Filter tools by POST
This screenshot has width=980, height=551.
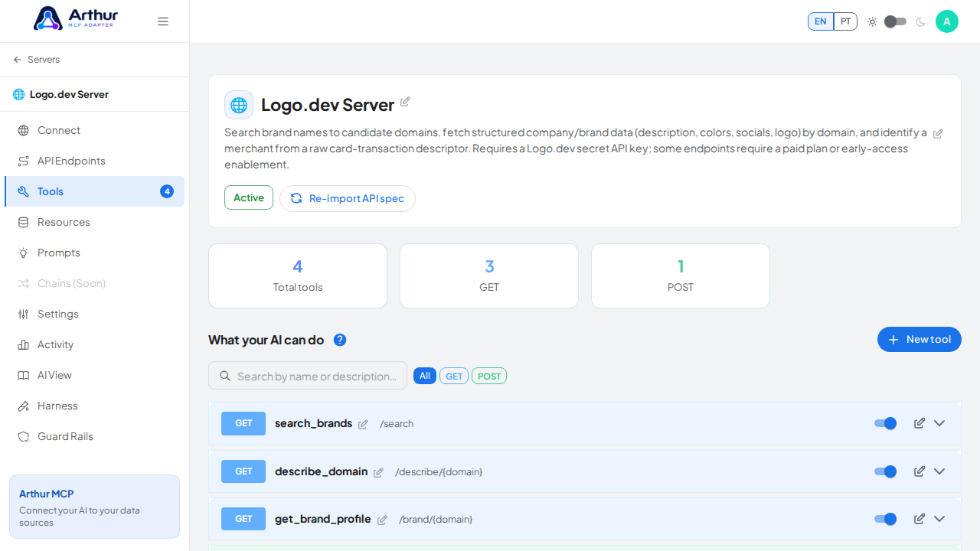489,376
